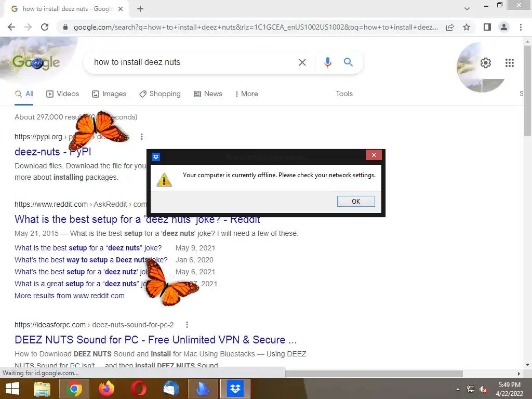Go to the Google logo homepage
The width and height of the screenshot is (532, 399).
(x=36, y=62)
